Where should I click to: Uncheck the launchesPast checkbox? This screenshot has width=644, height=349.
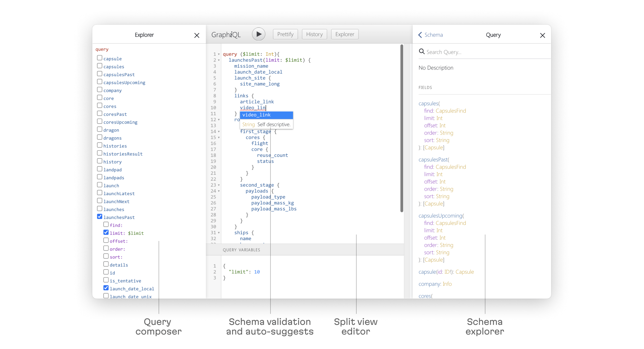[100, 217]
